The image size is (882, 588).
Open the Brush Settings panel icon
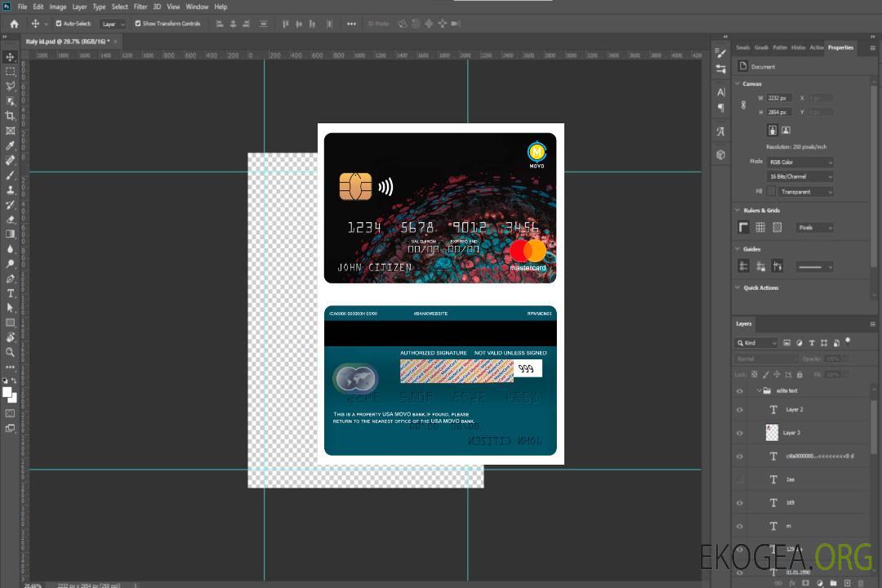tap(720, 53)
